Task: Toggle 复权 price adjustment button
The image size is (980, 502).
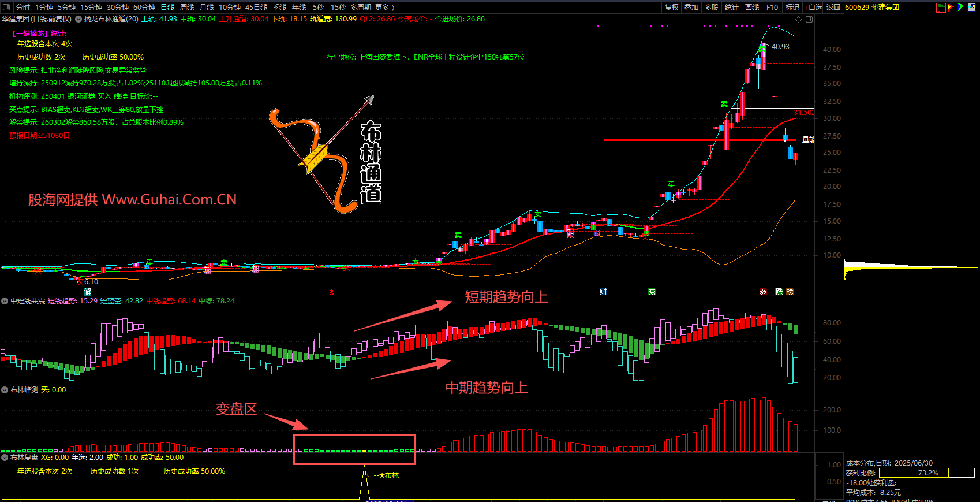Action: tap(671, 8)
